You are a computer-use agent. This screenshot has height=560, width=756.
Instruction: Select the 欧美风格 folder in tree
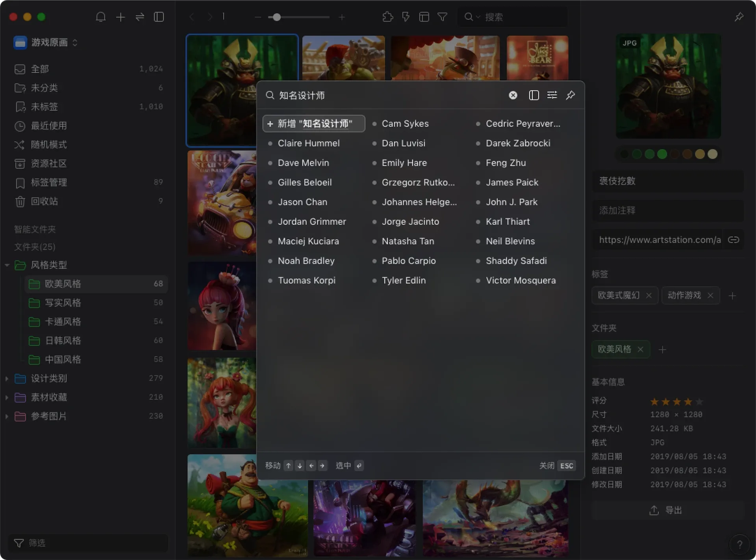tap(96, 284)
